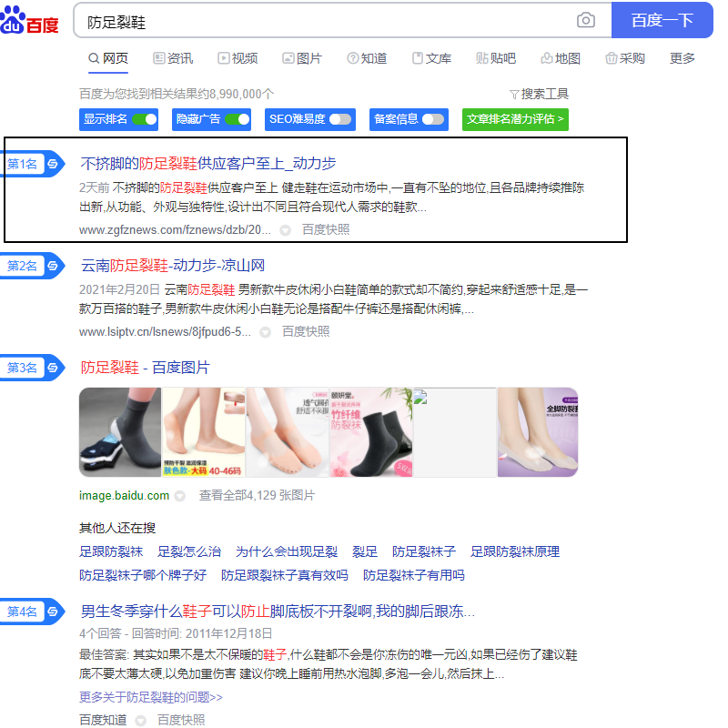
Task: Switch to the 网页 tab
Action: point(108,58)
